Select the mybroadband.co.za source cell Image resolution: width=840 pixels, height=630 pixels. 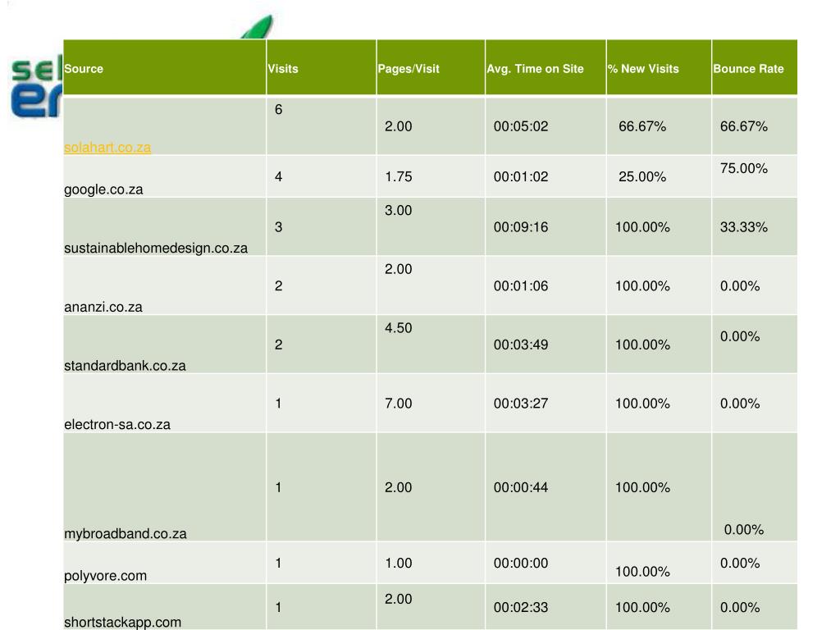[164, 487]
